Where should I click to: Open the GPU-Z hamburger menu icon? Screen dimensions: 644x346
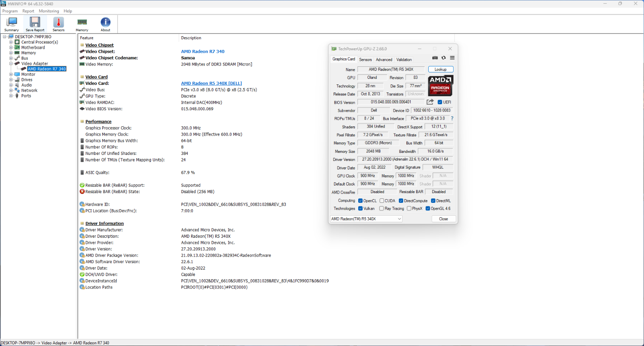click(452, 58)
